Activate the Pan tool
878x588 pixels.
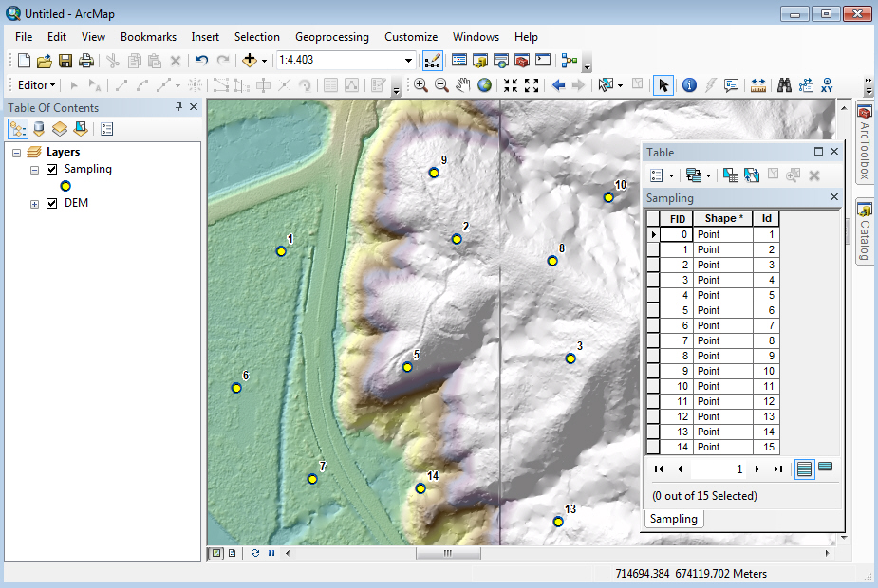(464, 84)
